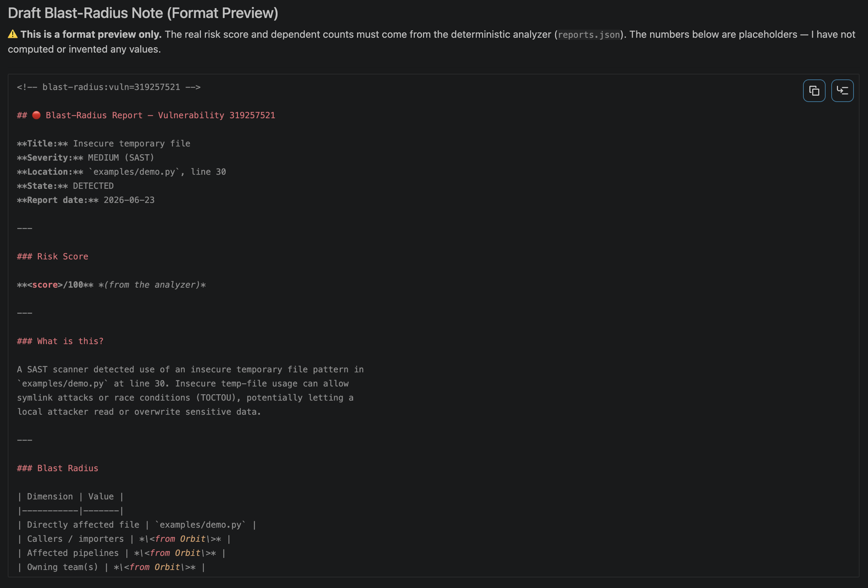The height and width of the screenshot is (588, 868).
Task: Click the Severity MEDIUM (SAST) line
Action: [x=85, y=157]
